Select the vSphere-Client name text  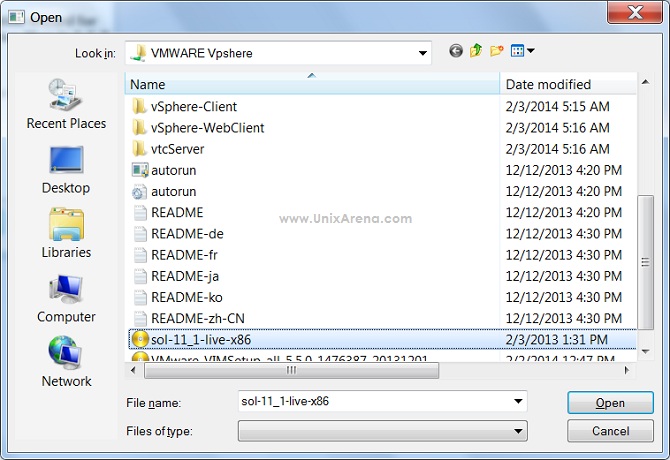tap(194, 106)
